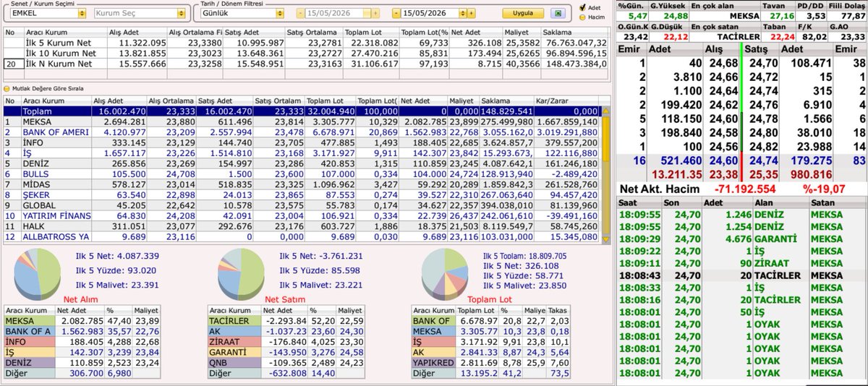Viewport: 868px width, 386px height.
Task: Select the BANK OF AMERI row
Action: 302,132
